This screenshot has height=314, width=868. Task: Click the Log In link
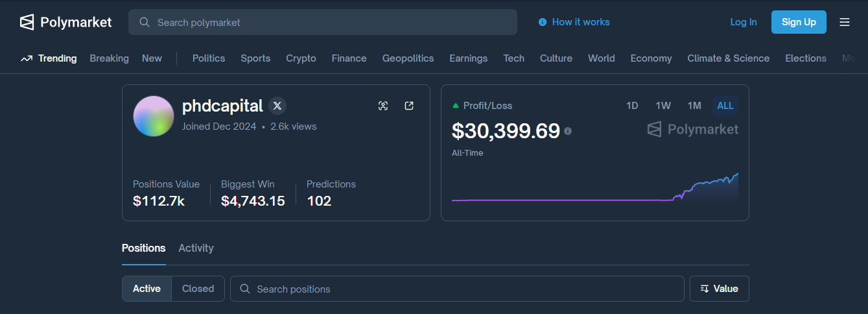[x=743, y=22]
